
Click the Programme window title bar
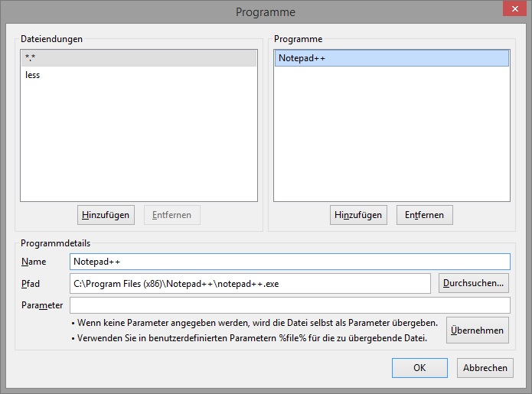[x=266, y=11]
